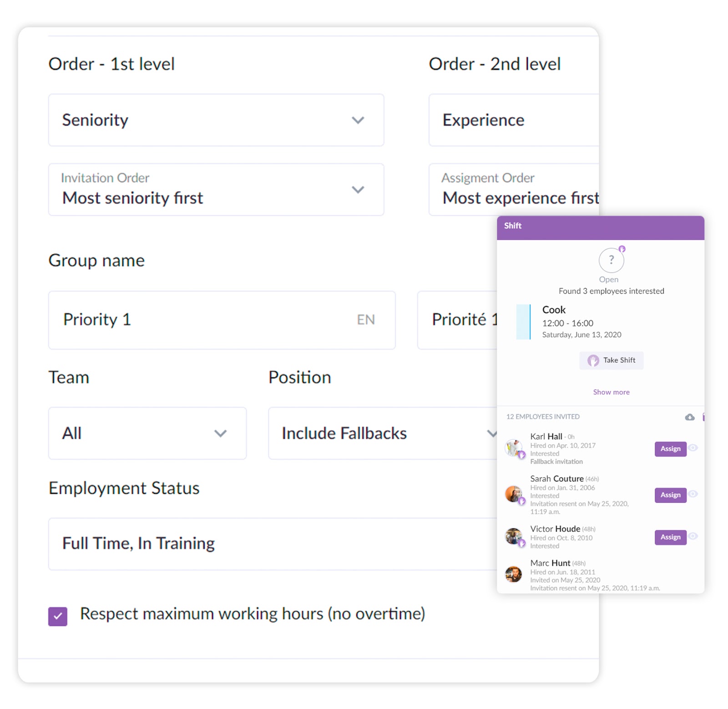728x709 pixels.
Task: Open the Include Fallbacks position dropdown
Action: pos(382,433)
